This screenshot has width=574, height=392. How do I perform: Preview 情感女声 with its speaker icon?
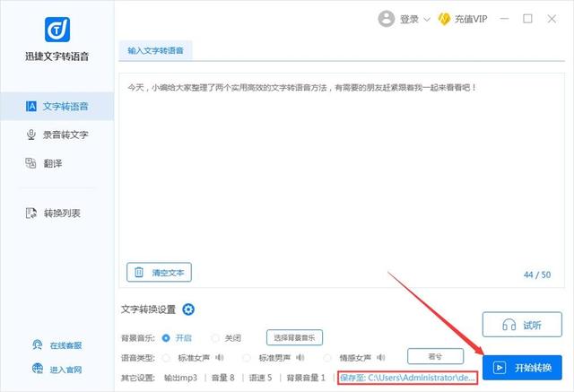tap(381, 357)
